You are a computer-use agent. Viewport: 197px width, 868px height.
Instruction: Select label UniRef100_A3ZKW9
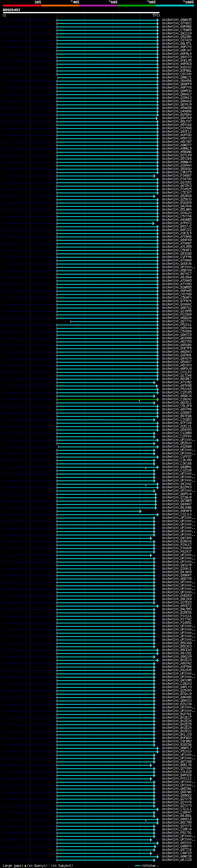point(177,446)
